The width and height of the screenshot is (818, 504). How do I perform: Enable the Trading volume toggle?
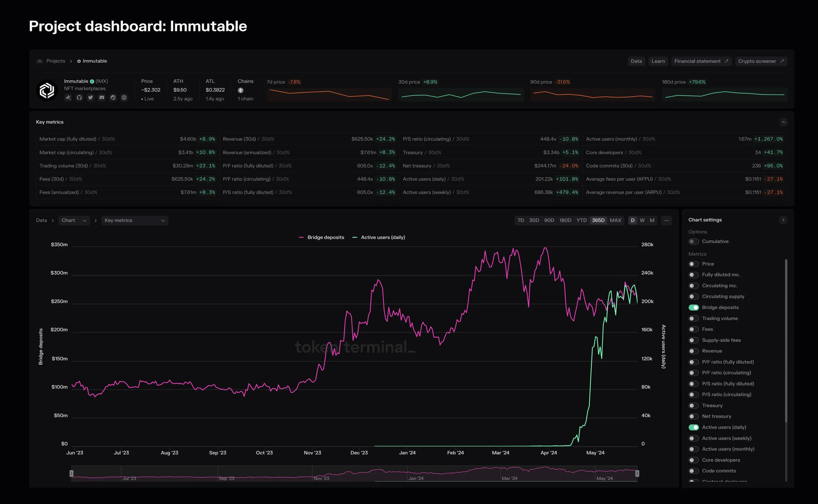tap(694, 319)
